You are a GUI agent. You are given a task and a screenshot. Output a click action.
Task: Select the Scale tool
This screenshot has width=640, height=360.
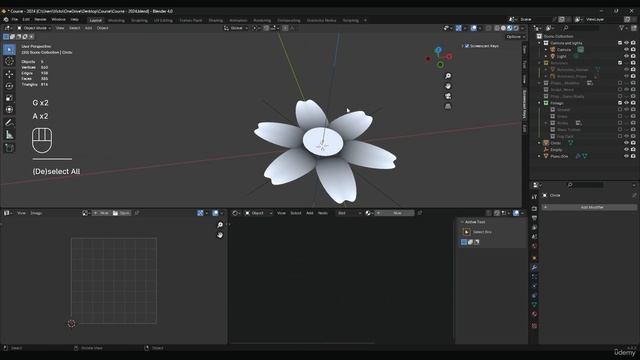tap(9, 98)
